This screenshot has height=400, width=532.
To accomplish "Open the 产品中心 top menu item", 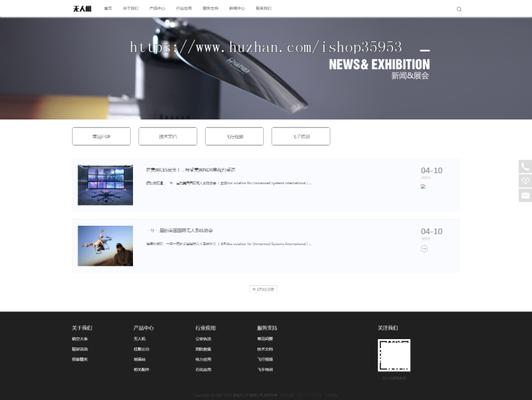I will click(x=157, y=8).
